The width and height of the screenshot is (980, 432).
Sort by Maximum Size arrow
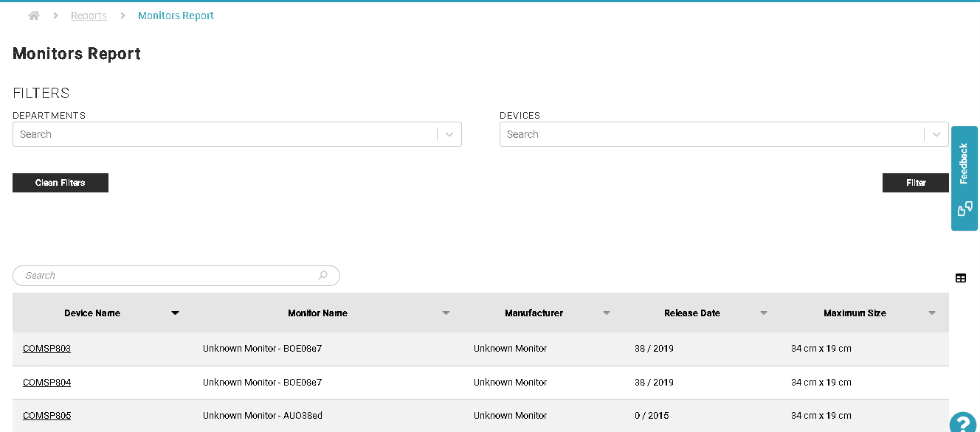(931, 313)
